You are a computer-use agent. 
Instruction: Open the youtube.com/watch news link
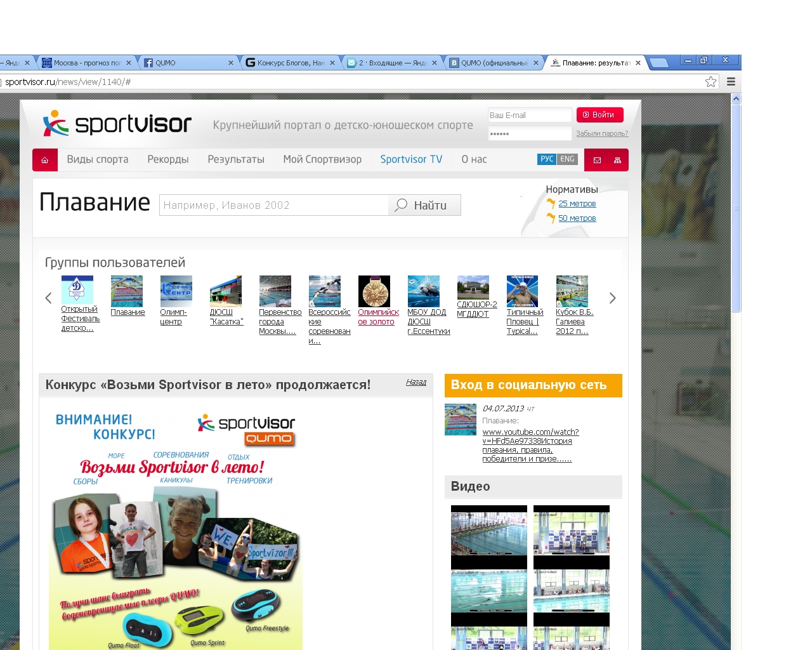530,445
